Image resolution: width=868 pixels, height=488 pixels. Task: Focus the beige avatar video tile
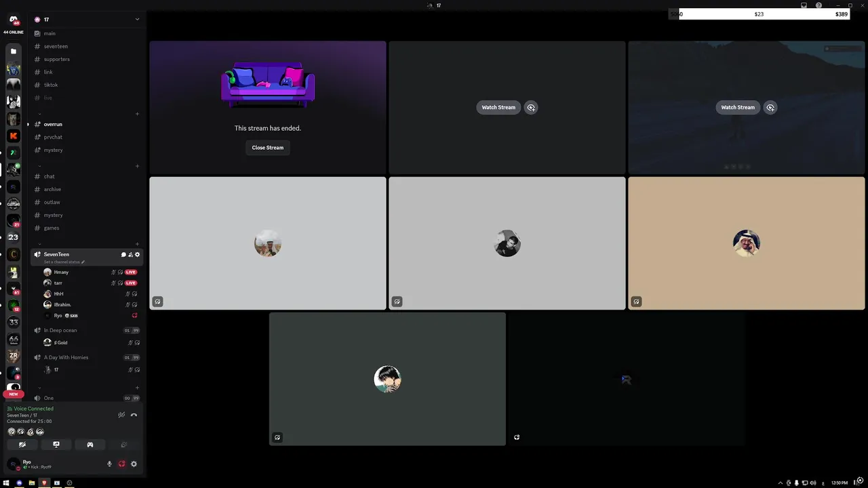click(x=747, y=243)
